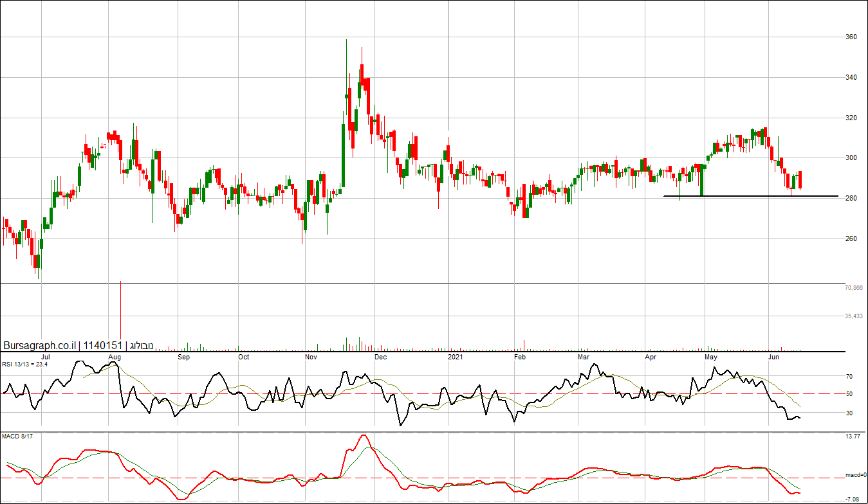868x504 pixels.
Task: Click the black horizontal support line at 280
Action: 750,196
